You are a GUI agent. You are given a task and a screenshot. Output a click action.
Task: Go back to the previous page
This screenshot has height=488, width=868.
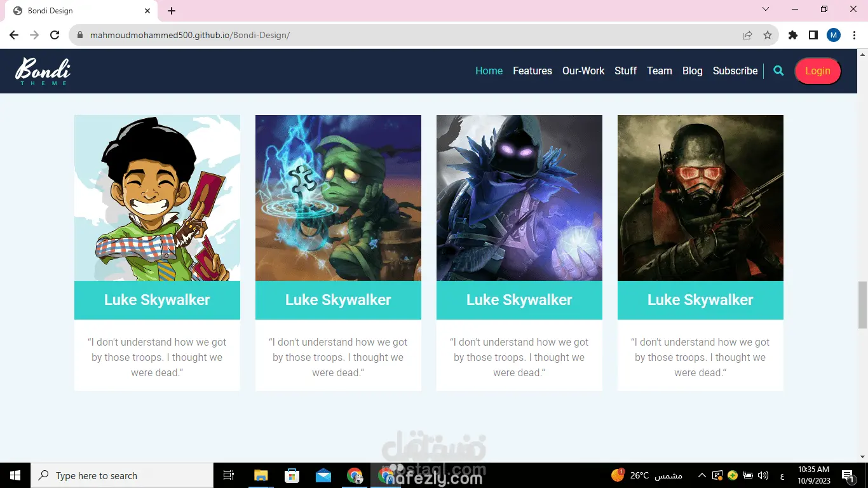tap(14, 35)
